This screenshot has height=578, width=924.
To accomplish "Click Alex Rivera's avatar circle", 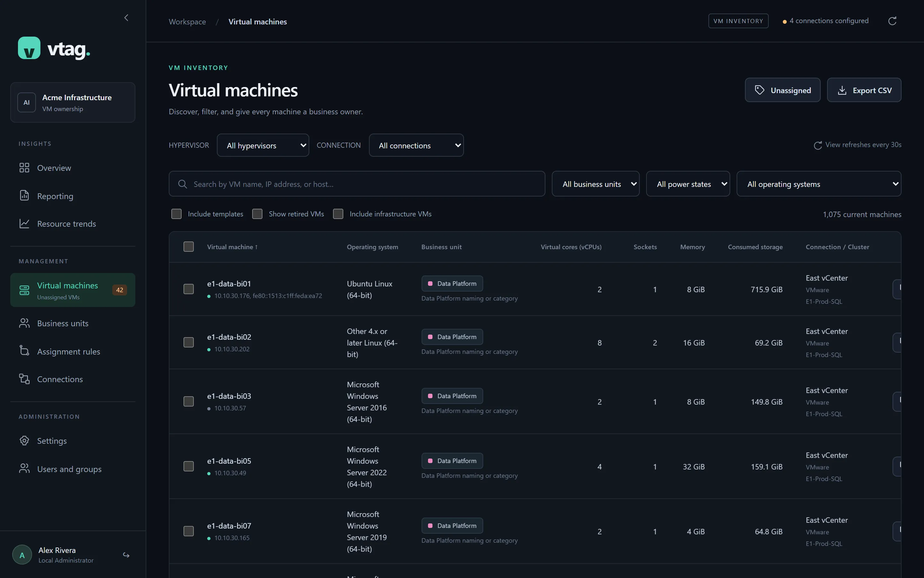I will 22,555.
